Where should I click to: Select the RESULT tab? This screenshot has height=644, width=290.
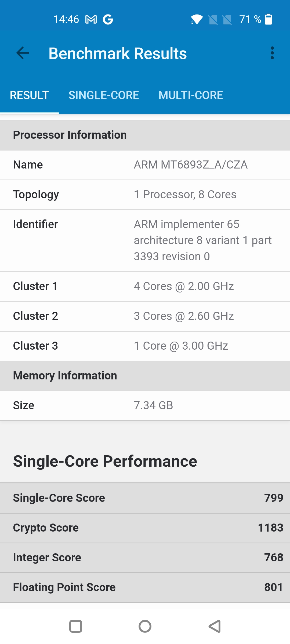tap(29, 95)
